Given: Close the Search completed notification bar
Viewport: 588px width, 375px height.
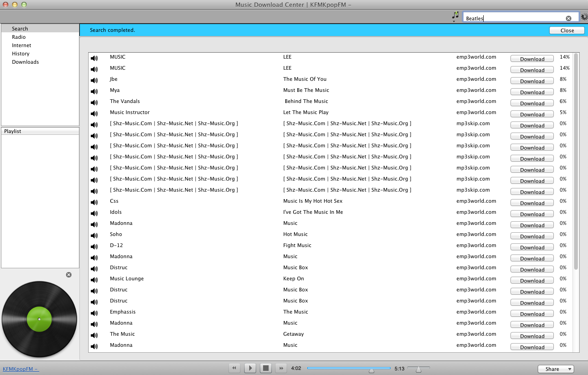Looking at the screenshot, I should point(567,30).
